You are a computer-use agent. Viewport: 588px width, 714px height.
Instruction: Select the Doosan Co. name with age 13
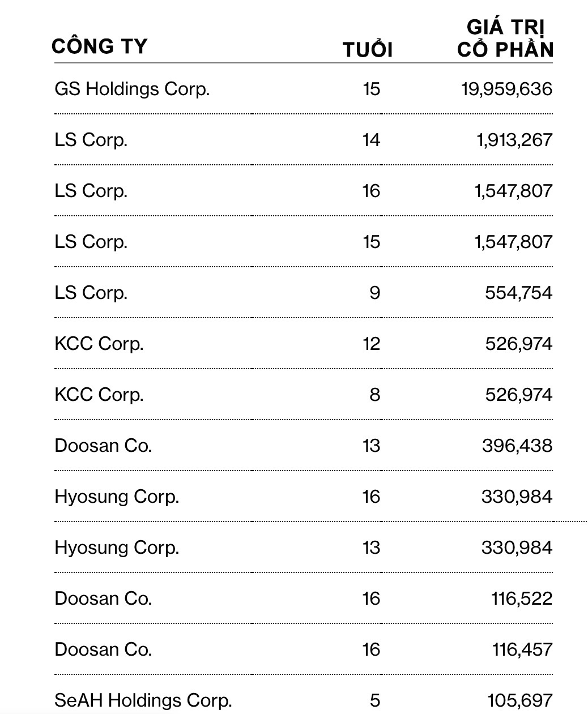tap(103, 446)
